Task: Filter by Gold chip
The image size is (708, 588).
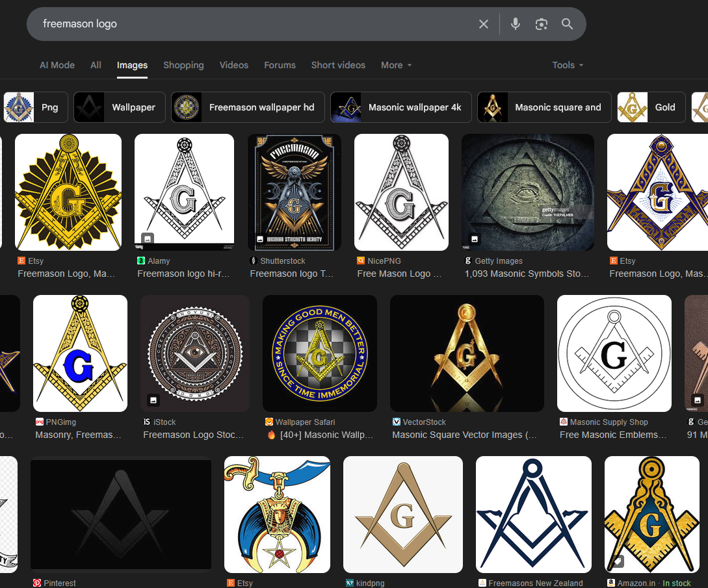Action: click(x=651, y=107)
